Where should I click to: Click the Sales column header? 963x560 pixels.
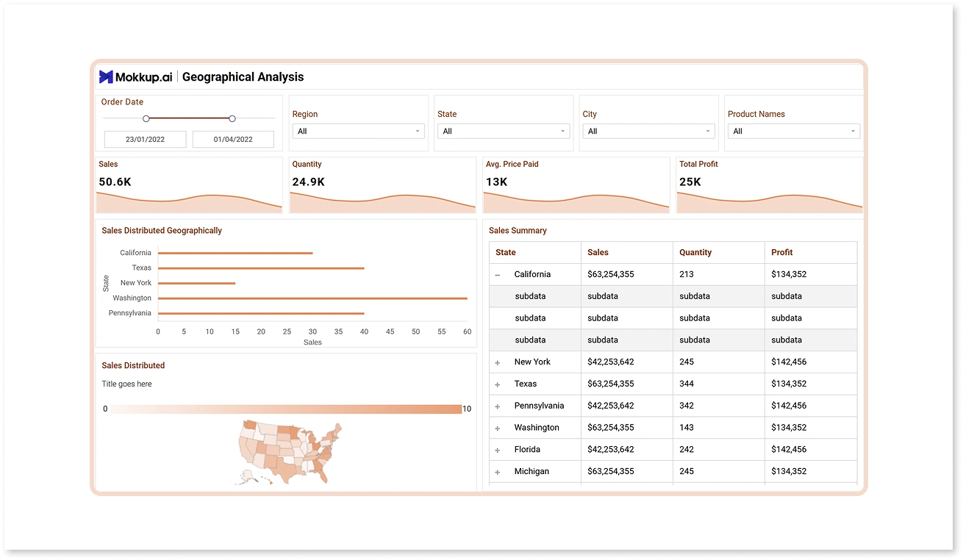627,253
